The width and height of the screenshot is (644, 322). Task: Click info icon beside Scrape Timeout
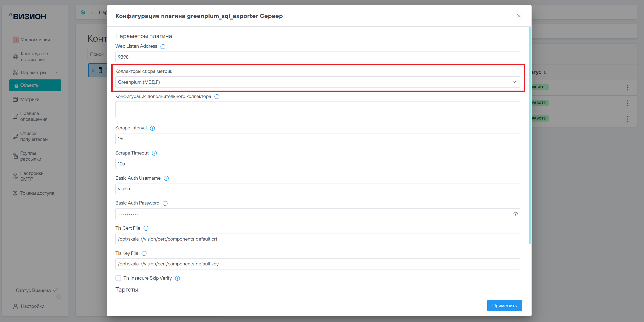154,153
